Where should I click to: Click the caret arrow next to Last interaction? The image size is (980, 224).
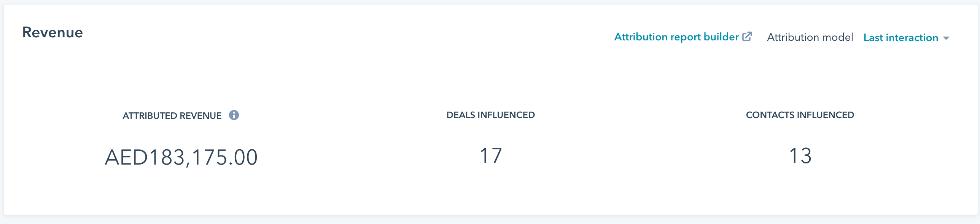946,38
